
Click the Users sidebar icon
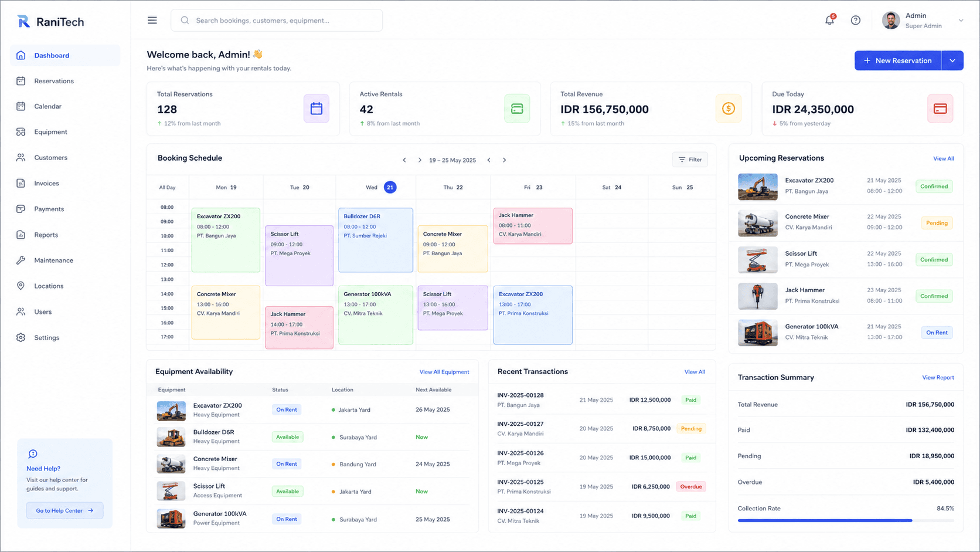(21, 311)
